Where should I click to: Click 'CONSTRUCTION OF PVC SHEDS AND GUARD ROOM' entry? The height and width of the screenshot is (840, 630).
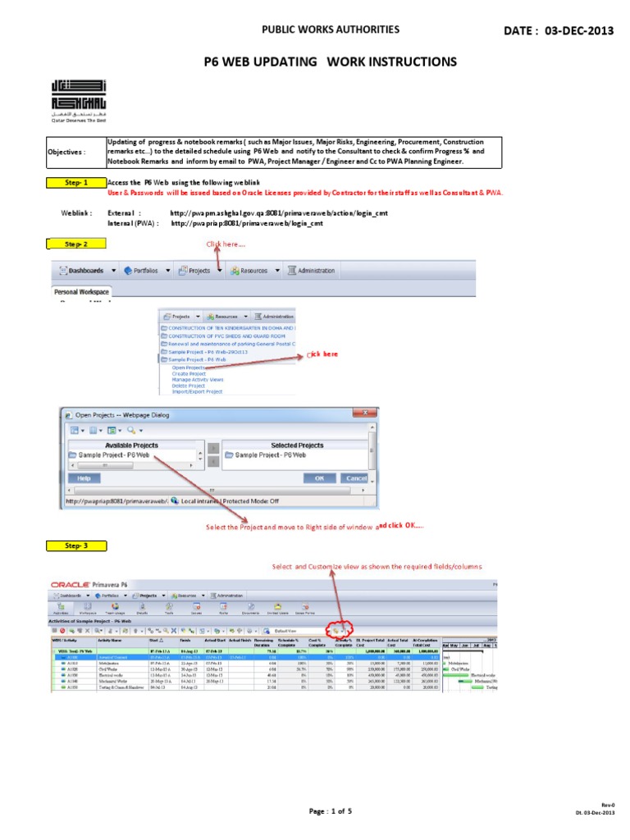coord(223,336)
